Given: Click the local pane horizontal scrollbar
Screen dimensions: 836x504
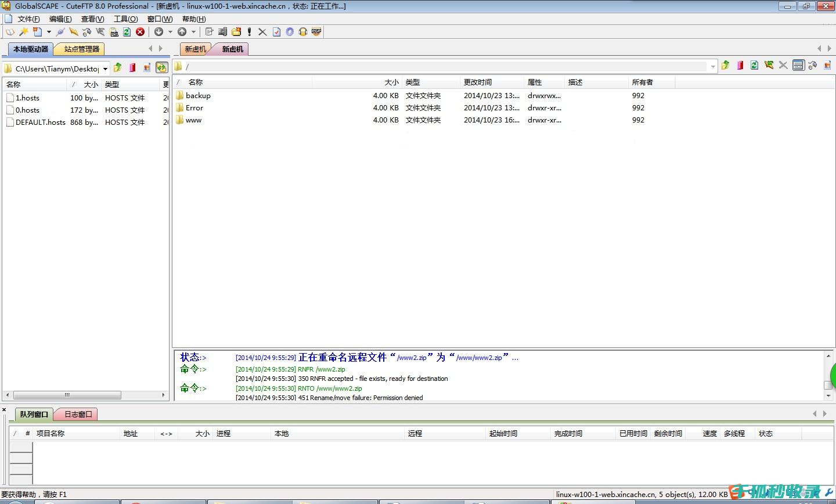Looking at the screenshot, I should click(x=67, y=395).
